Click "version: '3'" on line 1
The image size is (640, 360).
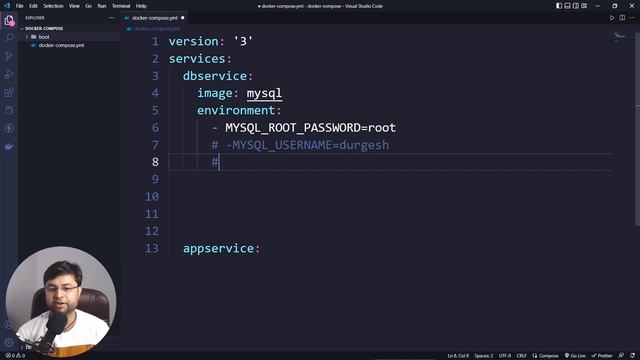point(211,41)
